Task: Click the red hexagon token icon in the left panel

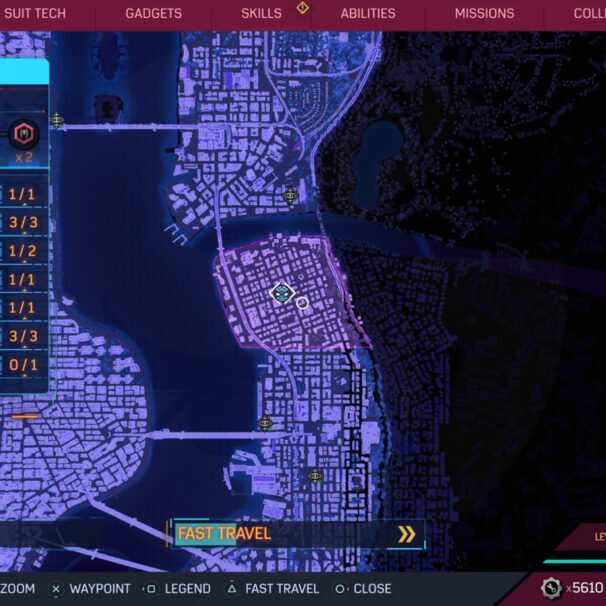Action: point(25,132)
